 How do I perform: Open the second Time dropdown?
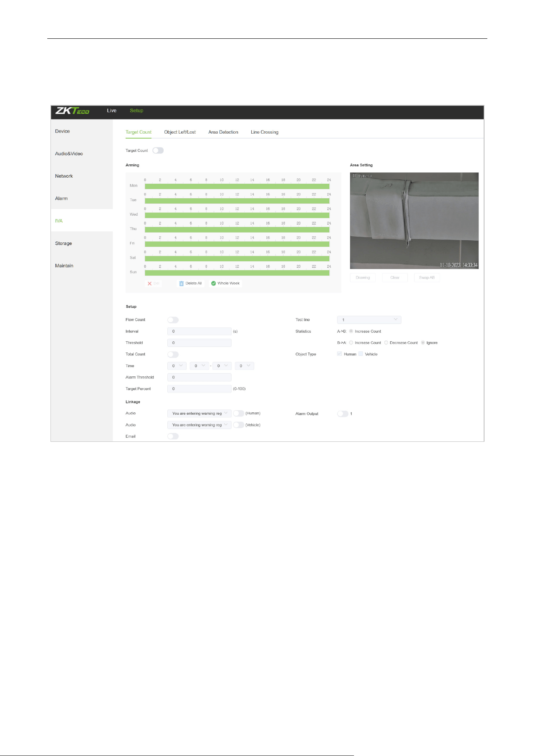click(199, 366)
